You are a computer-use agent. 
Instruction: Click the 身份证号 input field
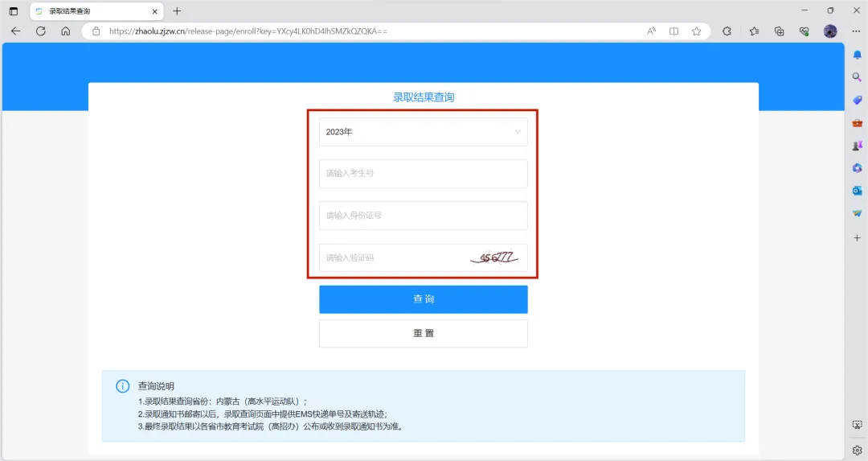pyautogui.click(x=423, y=216)
